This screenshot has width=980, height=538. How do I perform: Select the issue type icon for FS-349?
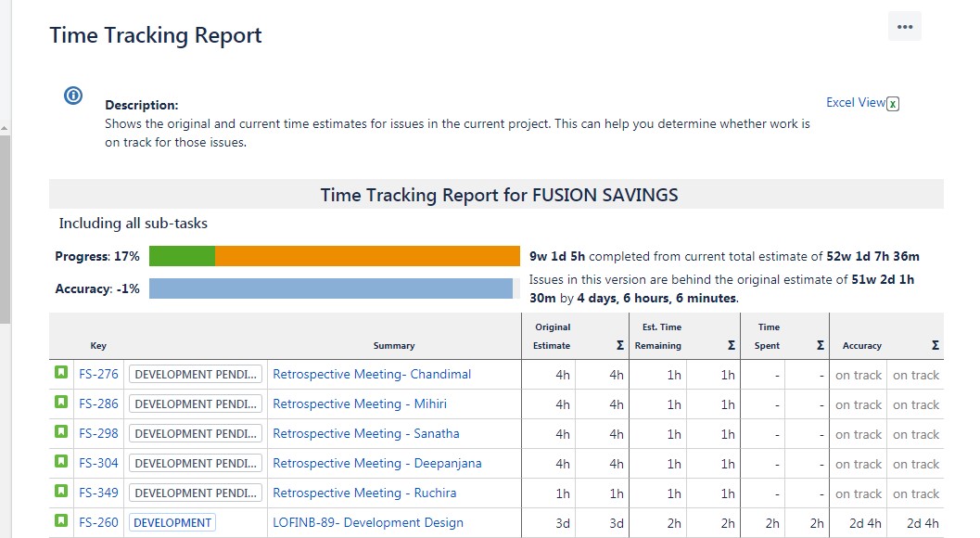[x=61, y=493]
